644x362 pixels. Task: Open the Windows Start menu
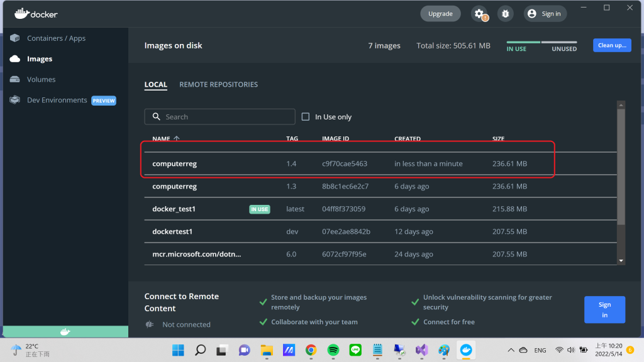point(178,350)
